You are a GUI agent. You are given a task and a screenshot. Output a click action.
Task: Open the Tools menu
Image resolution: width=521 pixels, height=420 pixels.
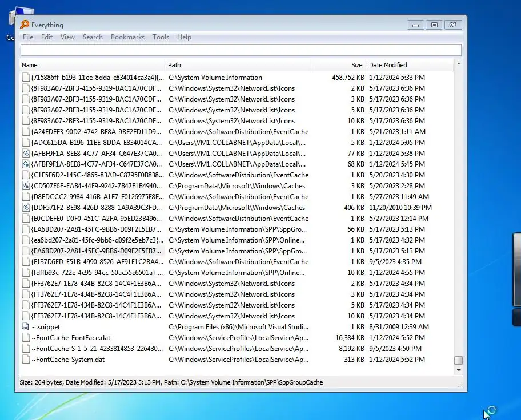(x=161, y=37)
